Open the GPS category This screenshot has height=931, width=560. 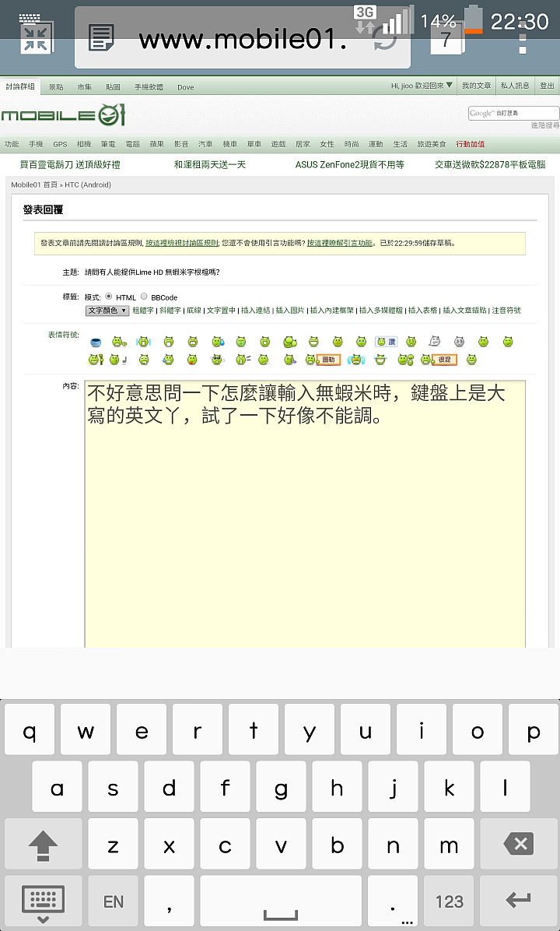click(x=60, y=144)
